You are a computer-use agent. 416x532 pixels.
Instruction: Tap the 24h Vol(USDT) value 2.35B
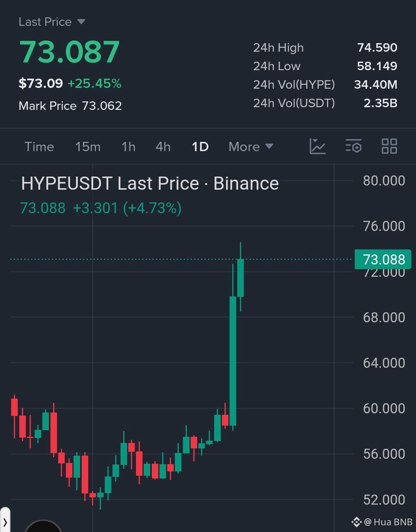click(381, 103)
